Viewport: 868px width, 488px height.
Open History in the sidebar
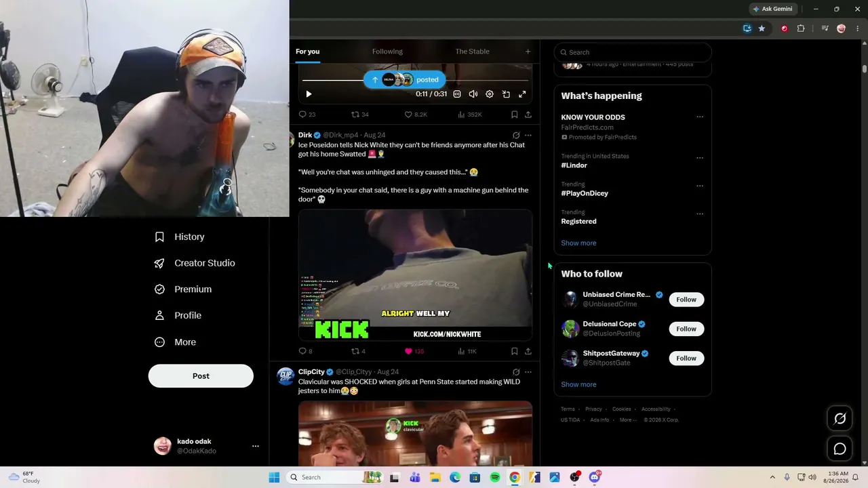[x=180, y=237]
